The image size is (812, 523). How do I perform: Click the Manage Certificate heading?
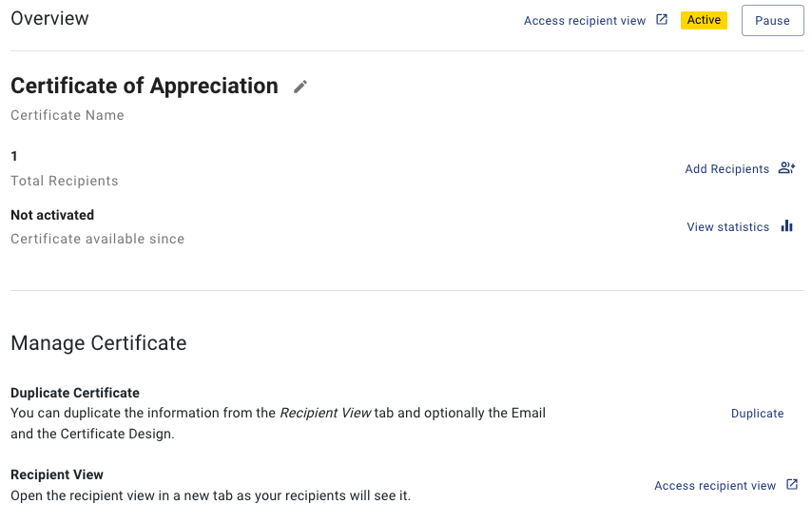[99, 343]
